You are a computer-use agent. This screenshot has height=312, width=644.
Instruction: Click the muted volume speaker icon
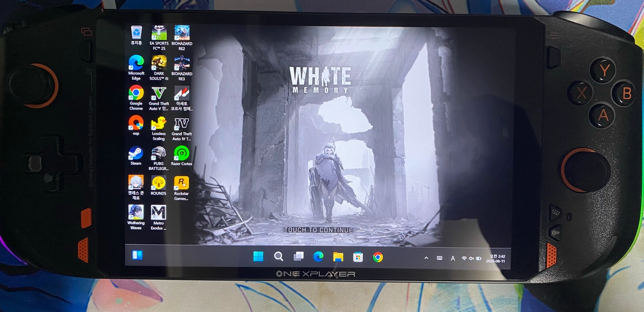[x=471, y=259]
